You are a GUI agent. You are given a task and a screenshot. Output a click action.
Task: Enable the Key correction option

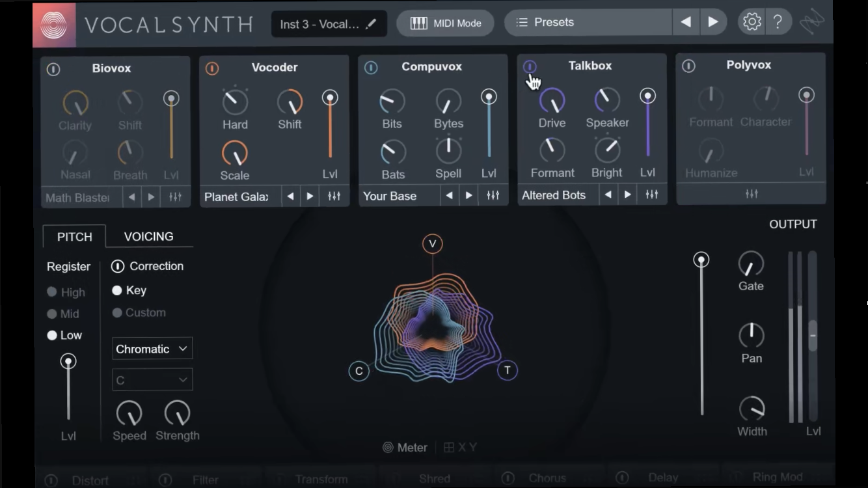pos(119,291)
